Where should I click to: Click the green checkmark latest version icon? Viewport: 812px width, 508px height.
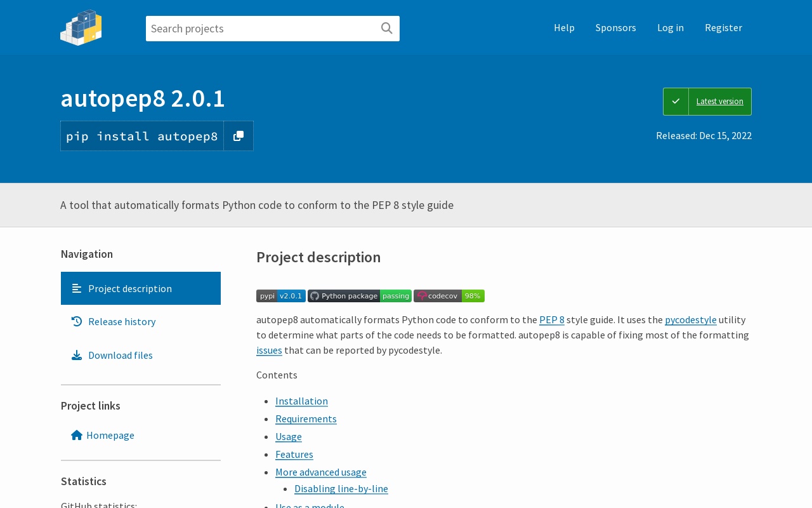pyautogui.click(x=676, y=102)
